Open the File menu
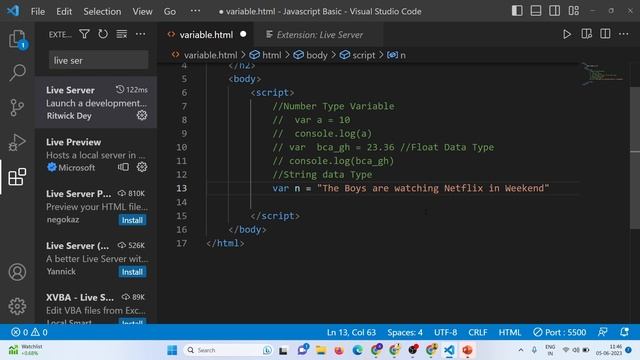640x360 pixels. click(38, 11)
